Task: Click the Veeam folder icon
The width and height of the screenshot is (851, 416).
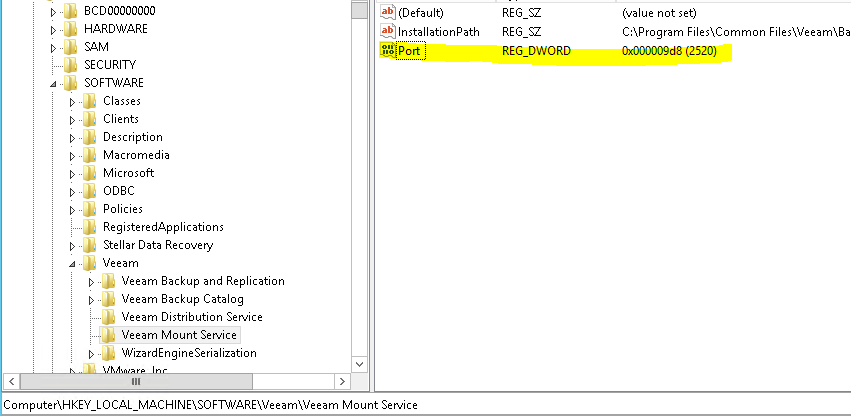Action: pos(90,263)
